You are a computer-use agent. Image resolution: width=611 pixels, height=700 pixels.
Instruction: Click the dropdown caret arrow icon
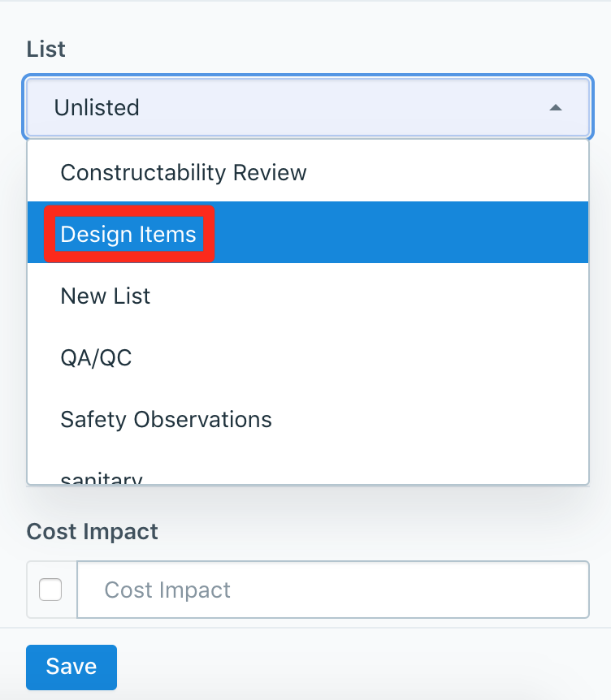pyautogui.click(x=556, y=107)
